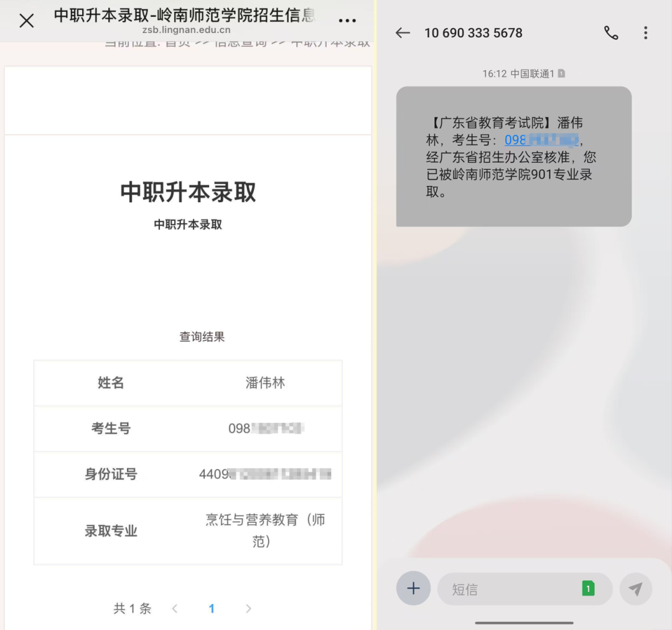Tap the page title 中职升本录取-岭南师范学院招生信息
The image size is (672, 630).
click(x=184, y=15)
